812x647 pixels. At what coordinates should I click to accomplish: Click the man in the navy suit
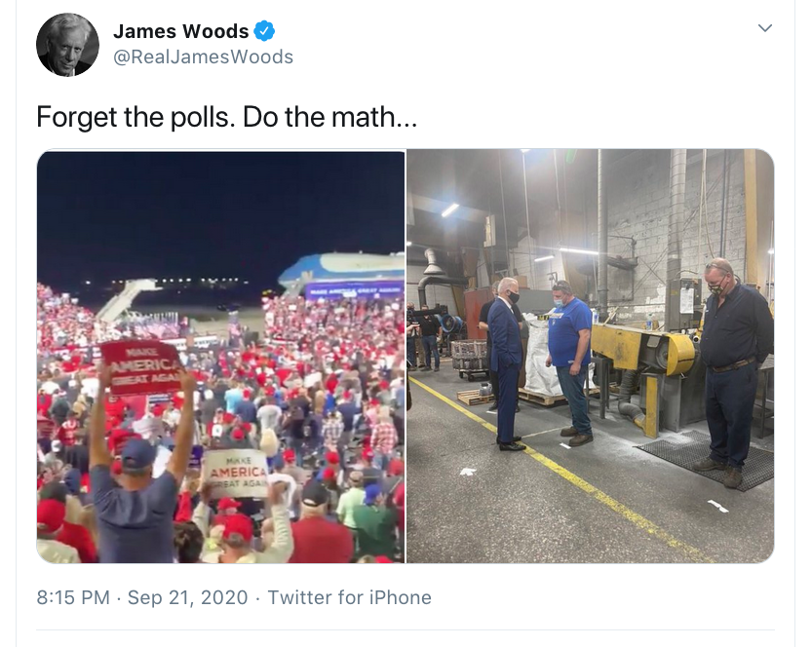tap(505, 363)
